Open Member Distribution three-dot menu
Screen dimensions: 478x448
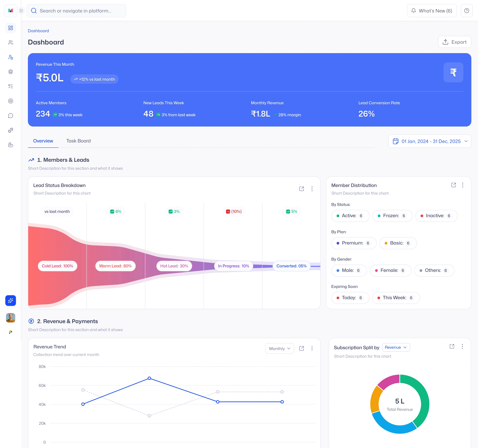[x=463, y=185]
